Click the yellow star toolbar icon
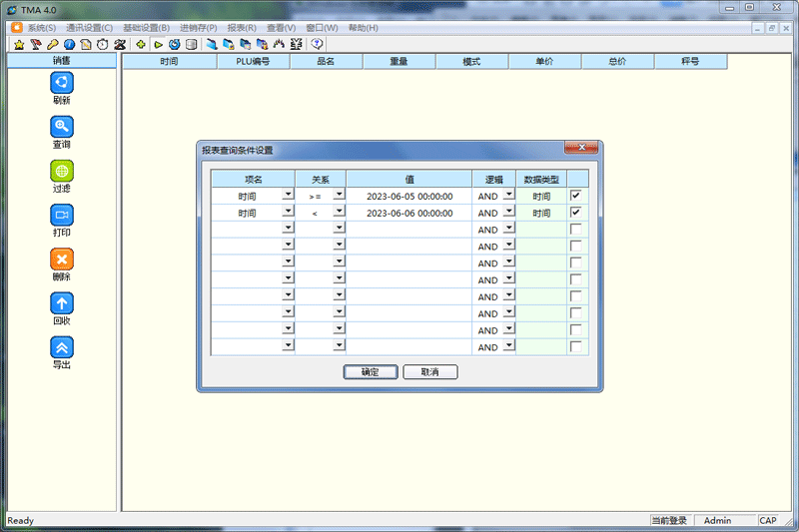The width and height of the screenshot is (799, 532). 19,45
